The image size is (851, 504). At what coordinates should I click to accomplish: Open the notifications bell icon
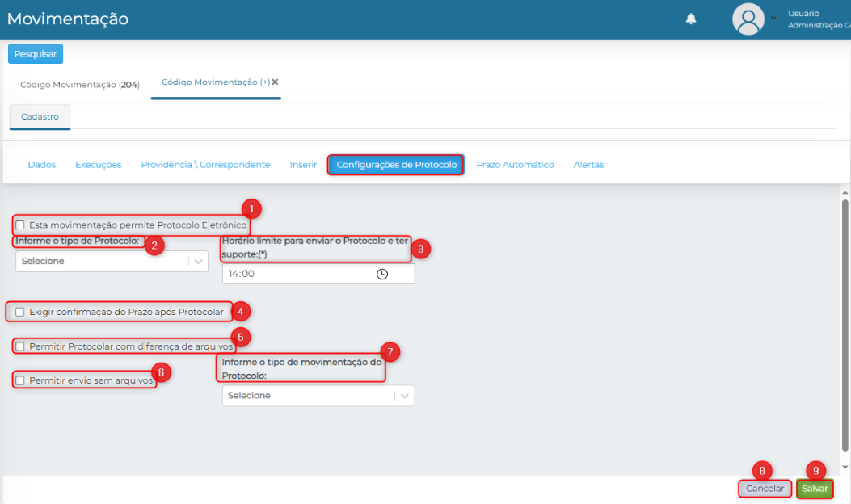click(691, 19)
